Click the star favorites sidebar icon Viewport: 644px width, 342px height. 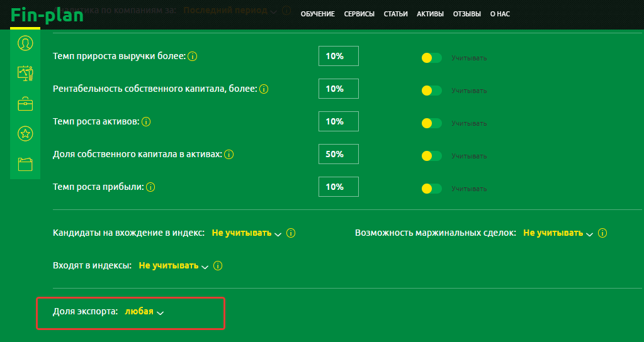(25, 133)
